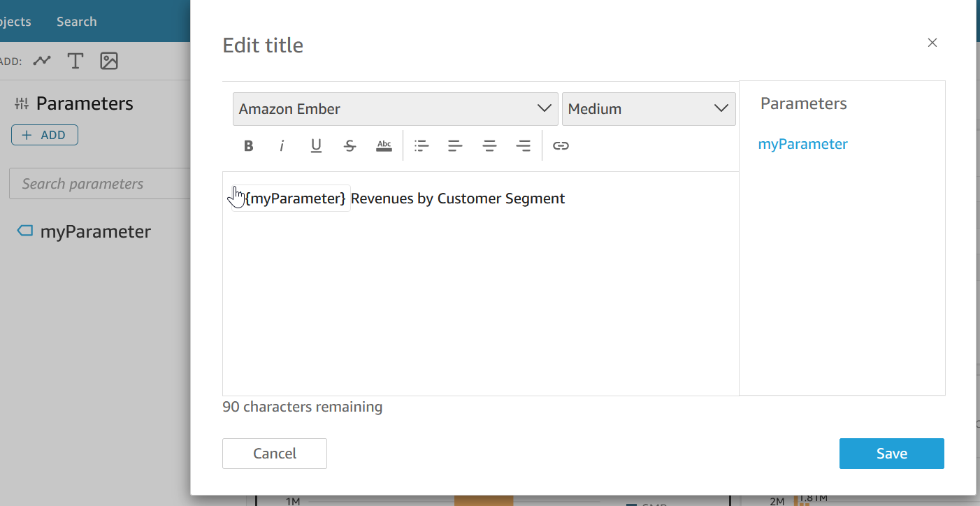
Task: Toggle bold formatting in title editor
Action: (x=248, y=145)
